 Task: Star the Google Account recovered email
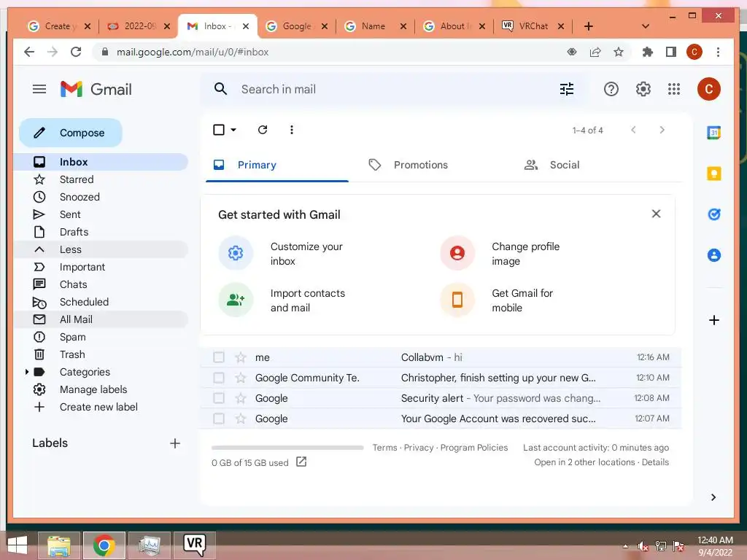pos(241,419)
